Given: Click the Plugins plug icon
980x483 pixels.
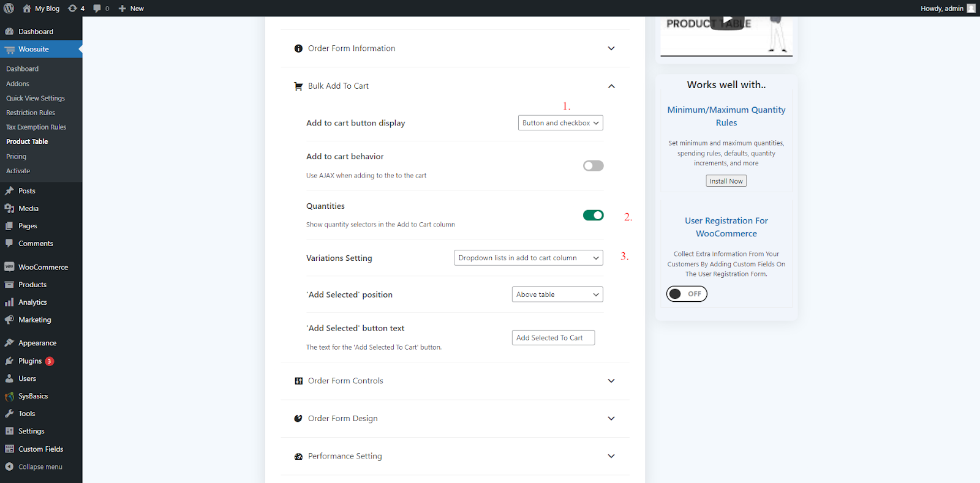Looking at the screenshot, I should 9,361.
